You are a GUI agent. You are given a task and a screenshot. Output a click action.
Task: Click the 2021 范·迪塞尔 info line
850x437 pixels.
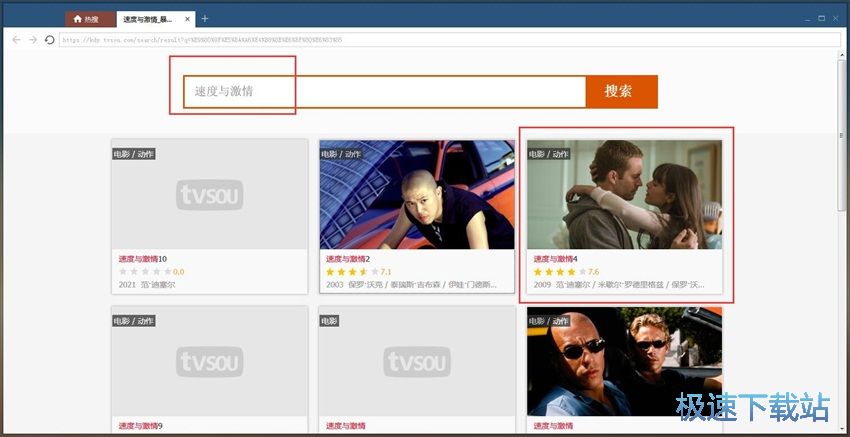[x=147, y=285]
